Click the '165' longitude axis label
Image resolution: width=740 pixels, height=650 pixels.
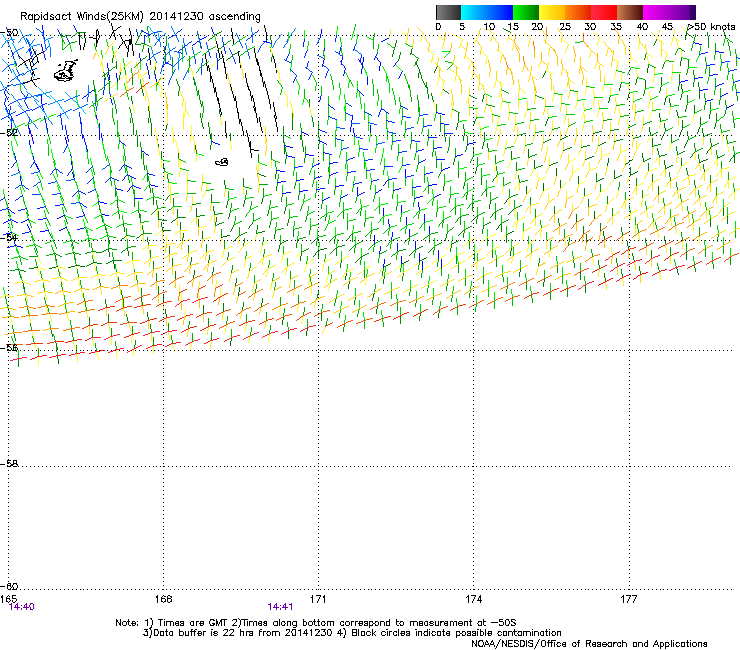point(8,599)
